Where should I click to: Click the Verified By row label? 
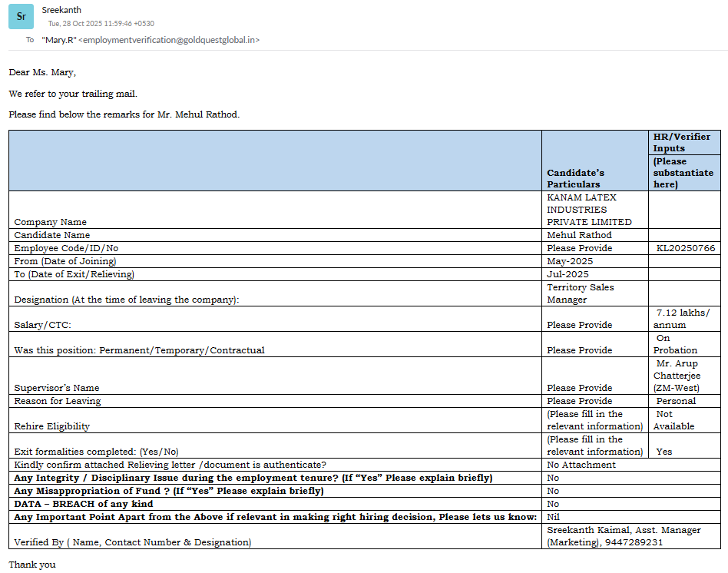point(132,542)
